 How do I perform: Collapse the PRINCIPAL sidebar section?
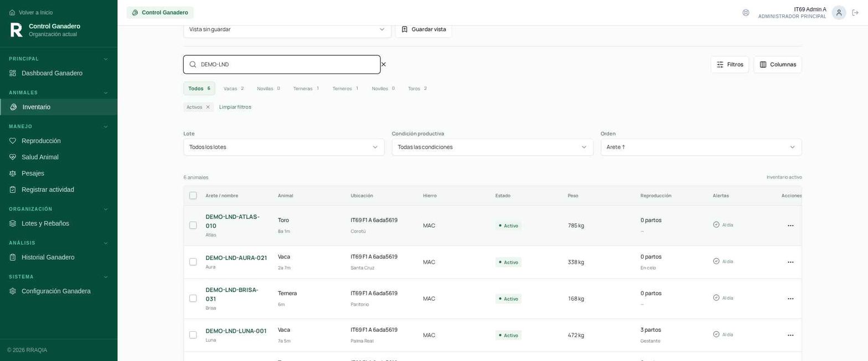pyautogui.click(x=106, y=59)
